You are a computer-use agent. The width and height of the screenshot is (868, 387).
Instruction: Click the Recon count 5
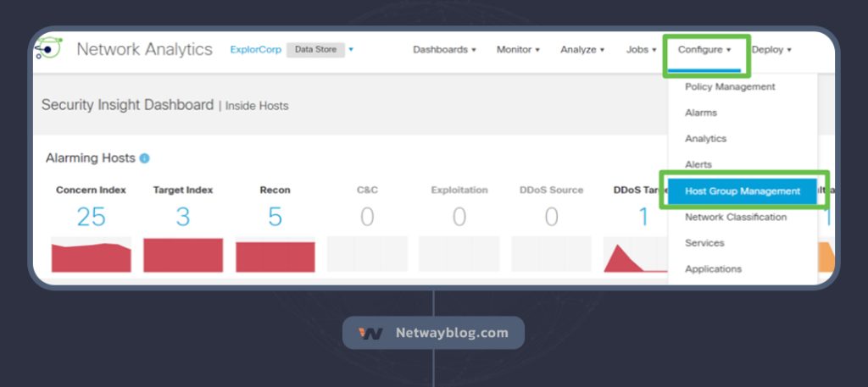(275, 217)
